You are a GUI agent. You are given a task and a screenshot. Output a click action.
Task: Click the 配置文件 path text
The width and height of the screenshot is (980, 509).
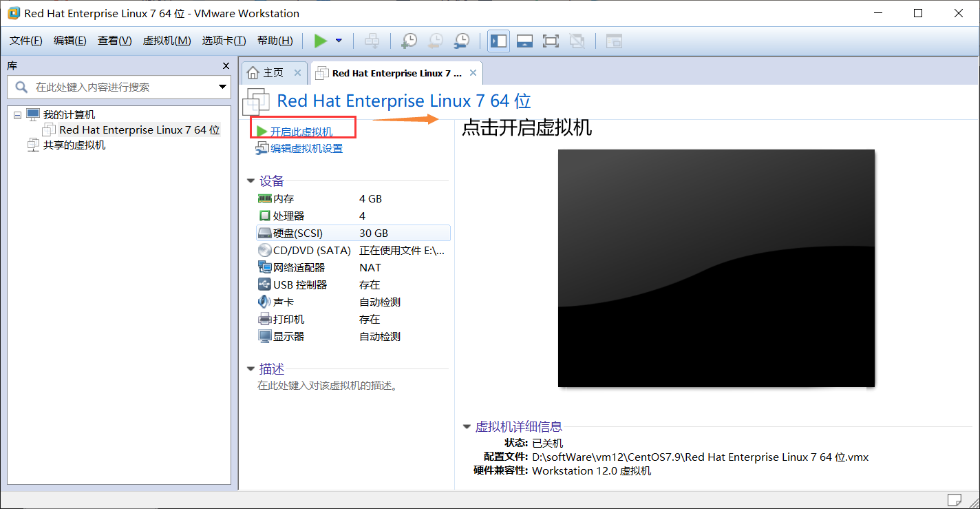[x=701, y=457]
